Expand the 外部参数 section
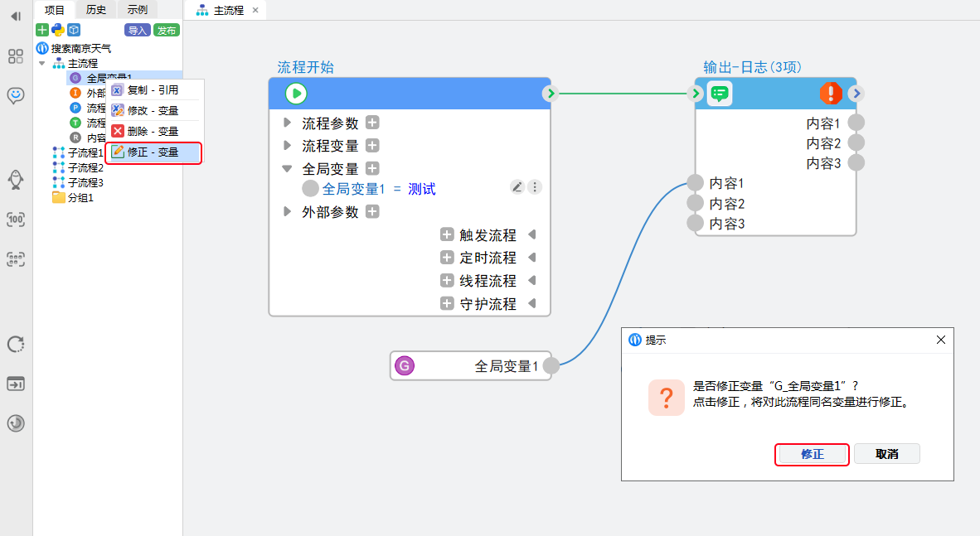 coord(288,212)
